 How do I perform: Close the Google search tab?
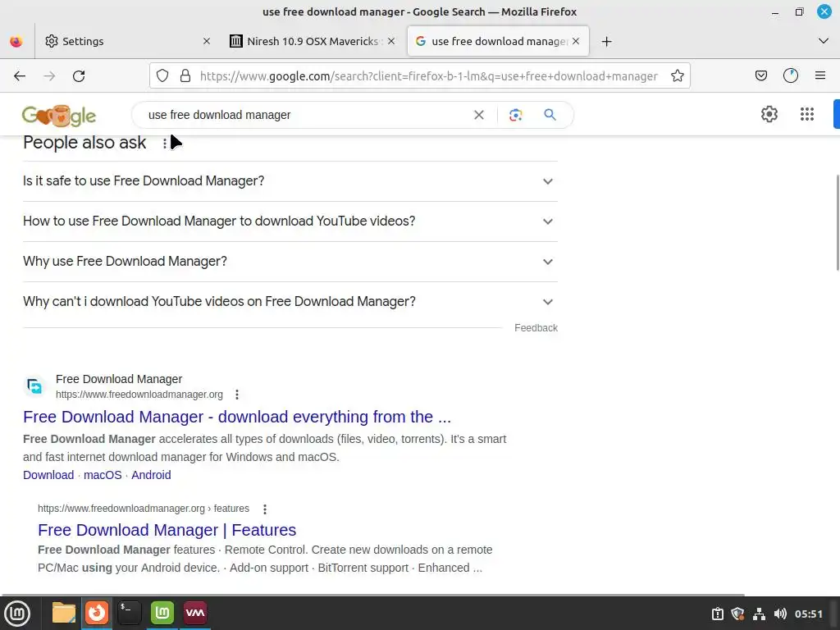click(576, 41)
